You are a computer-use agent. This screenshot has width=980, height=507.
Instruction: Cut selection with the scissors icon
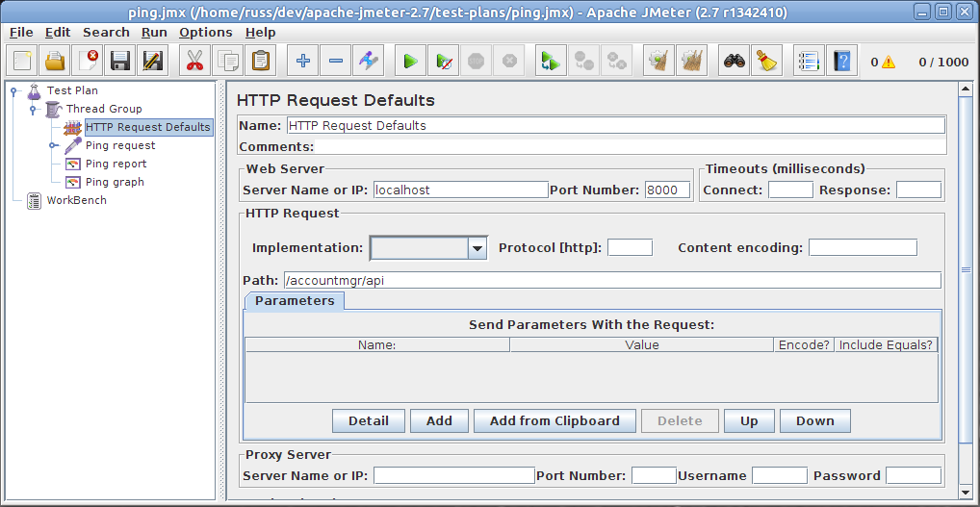[x=195, y=61]
